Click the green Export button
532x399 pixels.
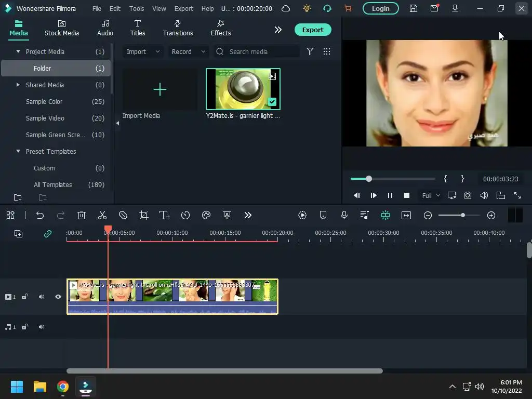[x=313, y=30]
